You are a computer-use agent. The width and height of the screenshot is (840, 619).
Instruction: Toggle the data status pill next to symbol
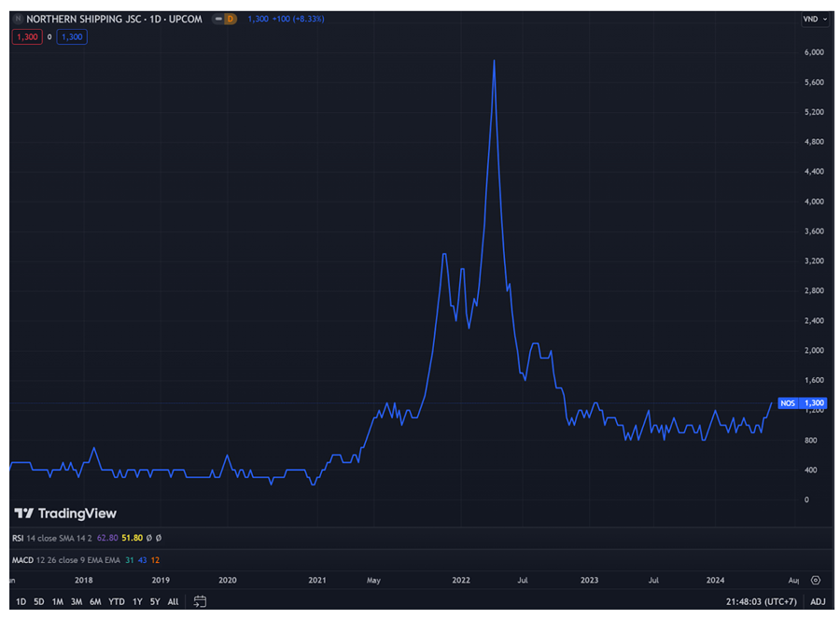pos(219,19)
